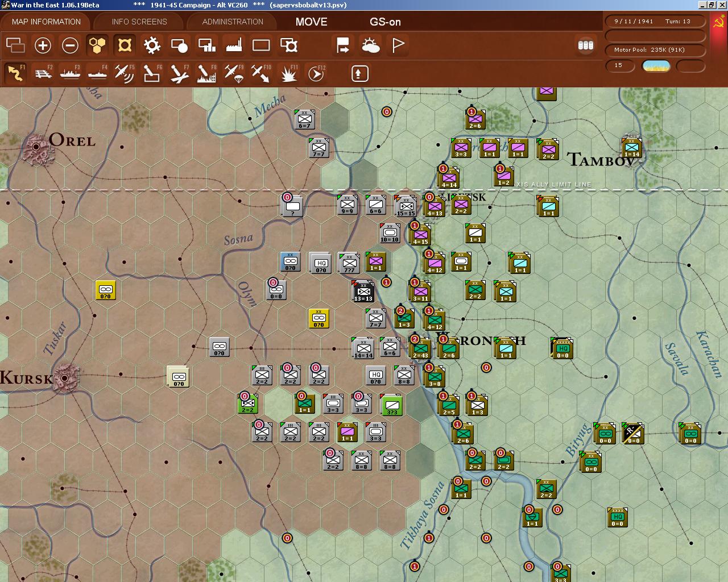
Task: Select the blue 0?0 motorized unit
Action: [290, 261]
